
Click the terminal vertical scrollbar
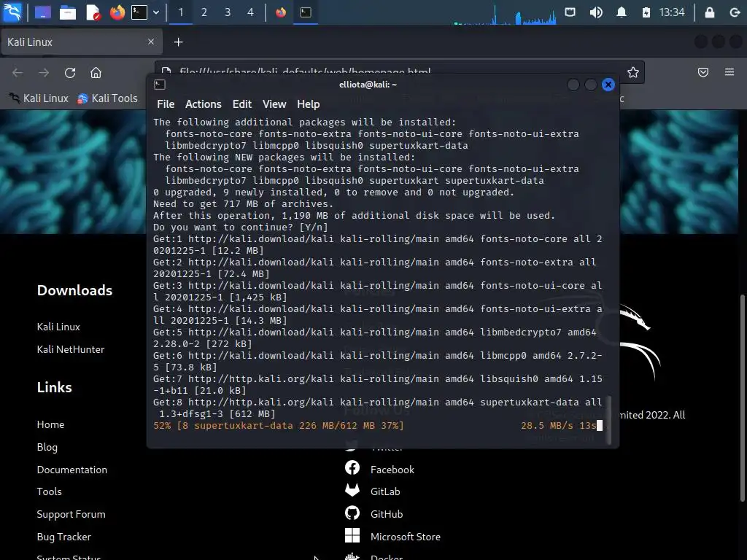point(608,419)
